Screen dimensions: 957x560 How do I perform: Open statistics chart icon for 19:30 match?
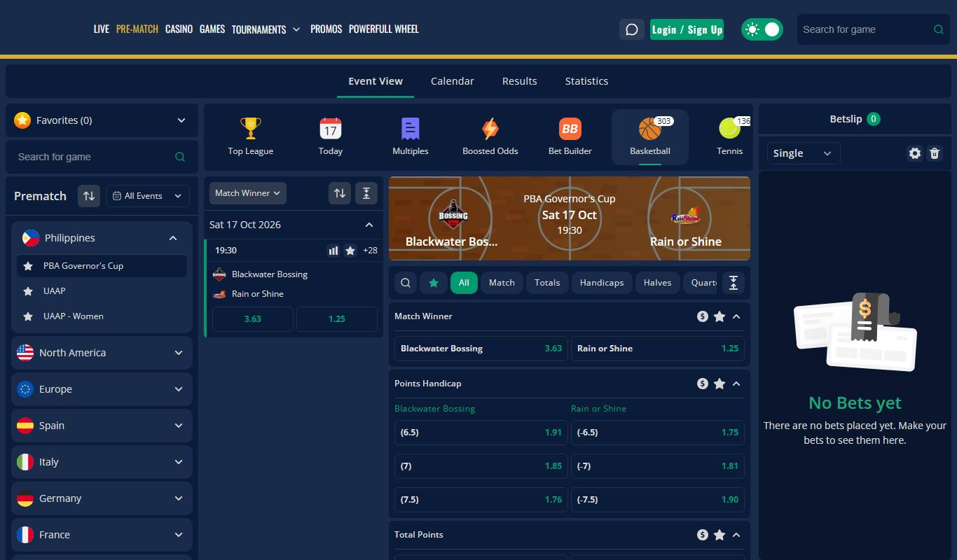(x=333, y=251)
